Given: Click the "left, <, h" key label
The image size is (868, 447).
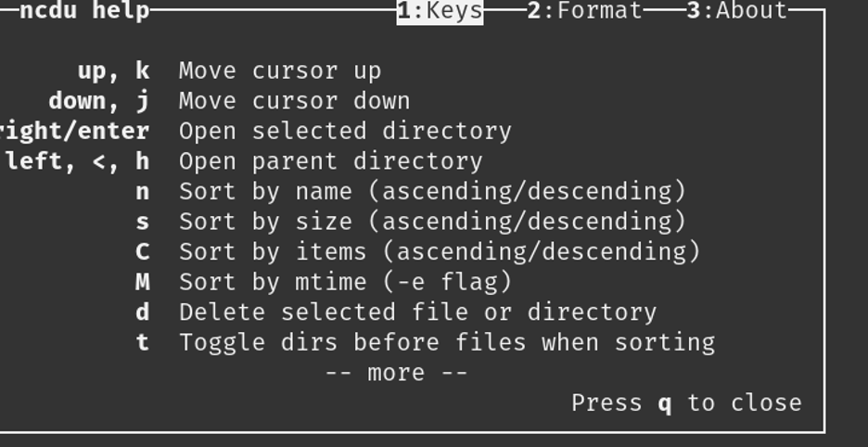Looking at the screenshot, I should 77,161.
